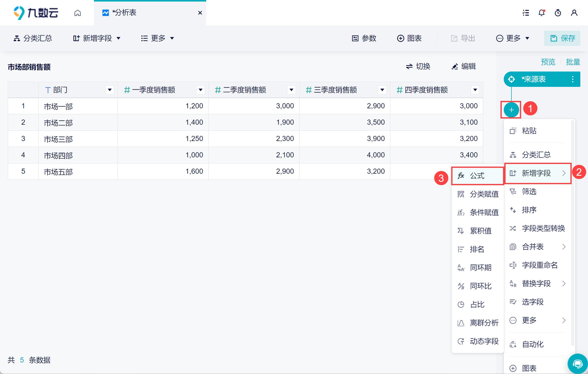Image resolution: width=588 pixels, height=374 pixels.
Task: Click the round plus add-step button
Action: pos(511,110)
